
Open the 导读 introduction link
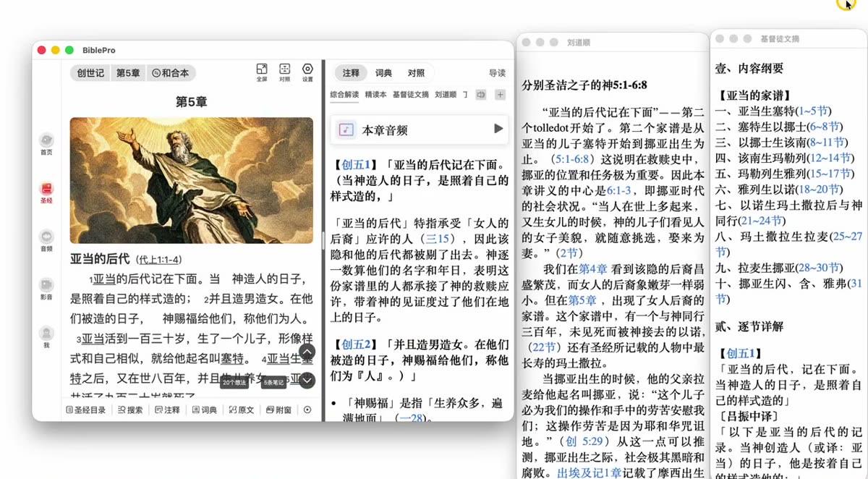tap(497, 73)
